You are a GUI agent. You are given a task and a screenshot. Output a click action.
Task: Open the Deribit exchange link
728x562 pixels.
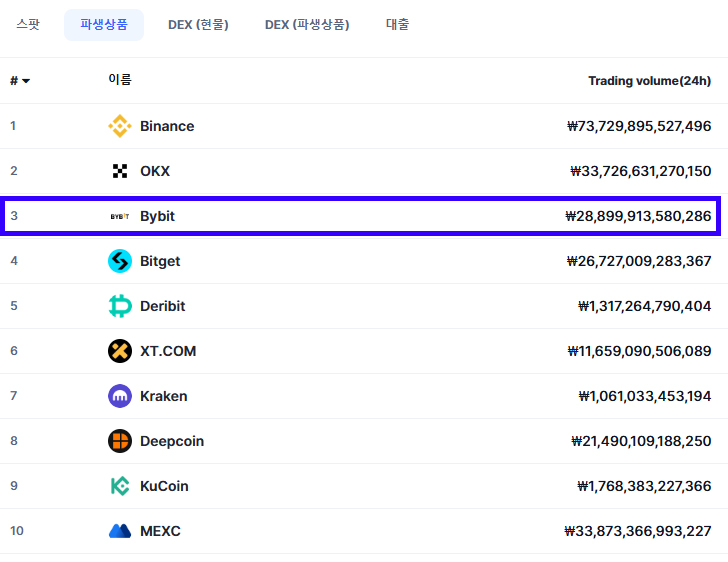click(162, 306)
